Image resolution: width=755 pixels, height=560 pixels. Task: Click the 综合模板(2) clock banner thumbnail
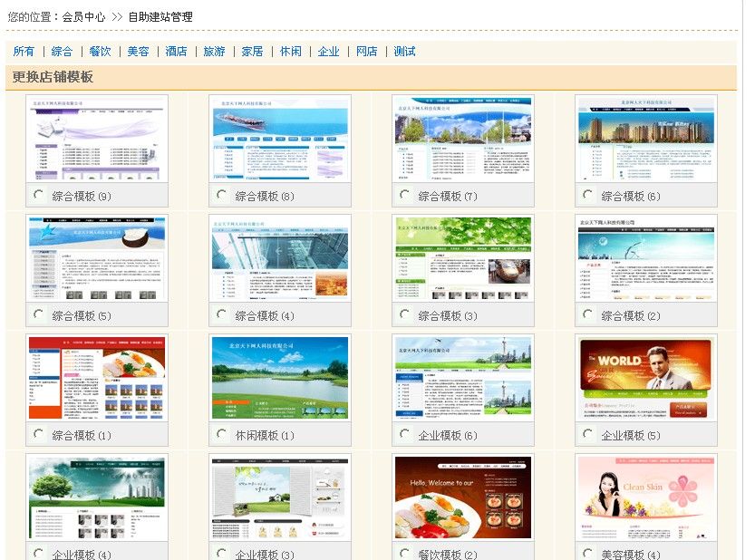coord(646,258)
